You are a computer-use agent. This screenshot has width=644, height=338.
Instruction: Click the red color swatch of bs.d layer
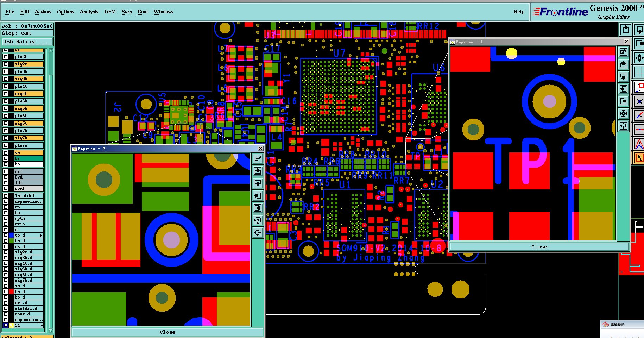click(11, 292)
